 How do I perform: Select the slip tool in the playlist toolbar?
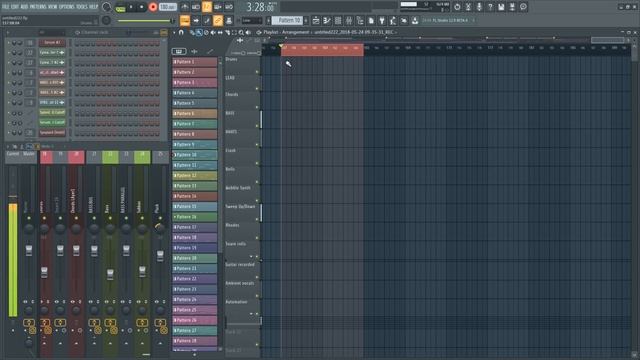tap(220, 32)
